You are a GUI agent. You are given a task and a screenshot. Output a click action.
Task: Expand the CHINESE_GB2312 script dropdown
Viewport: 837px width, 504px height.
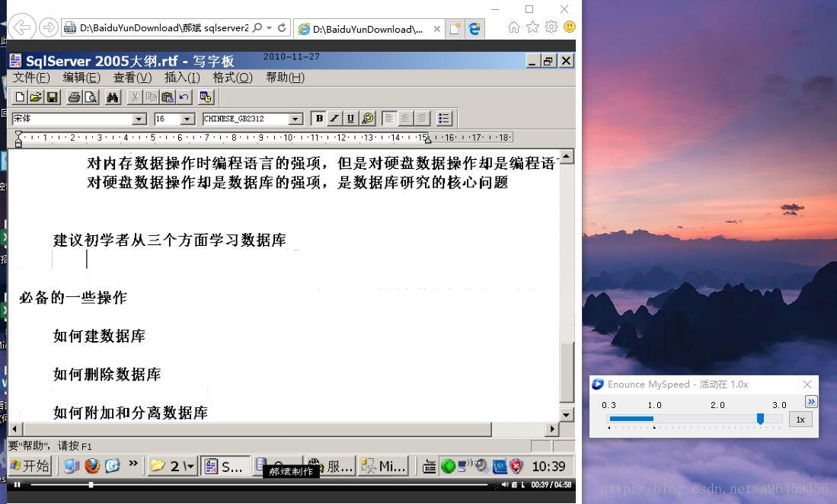296,119
